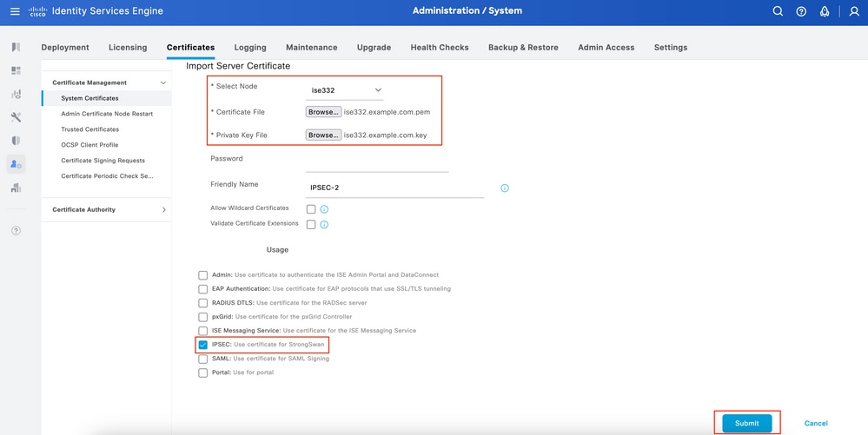Collapse the Certificate Management section
This screenshot has width=868, height=435.
163,82
